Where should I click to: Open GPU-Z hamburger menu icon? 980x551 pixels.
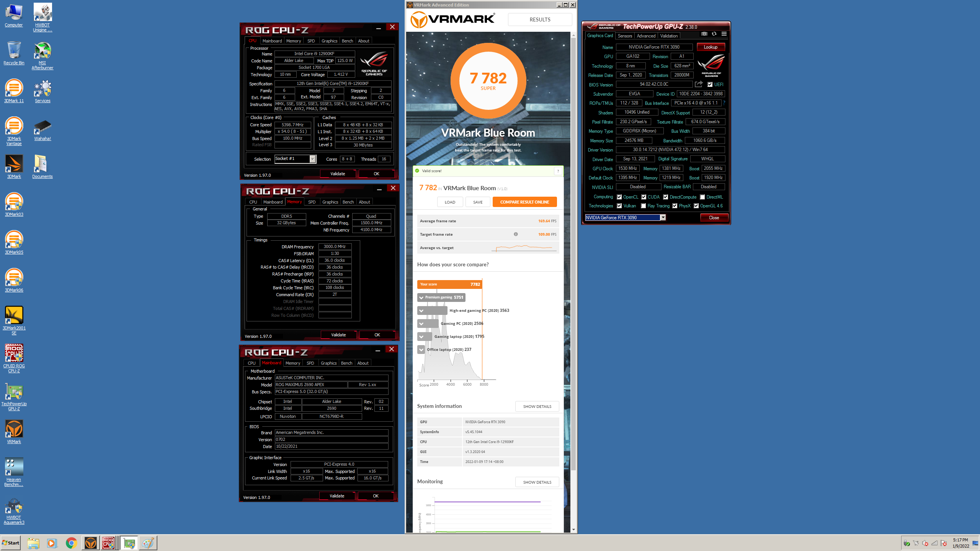click(724, 34)
